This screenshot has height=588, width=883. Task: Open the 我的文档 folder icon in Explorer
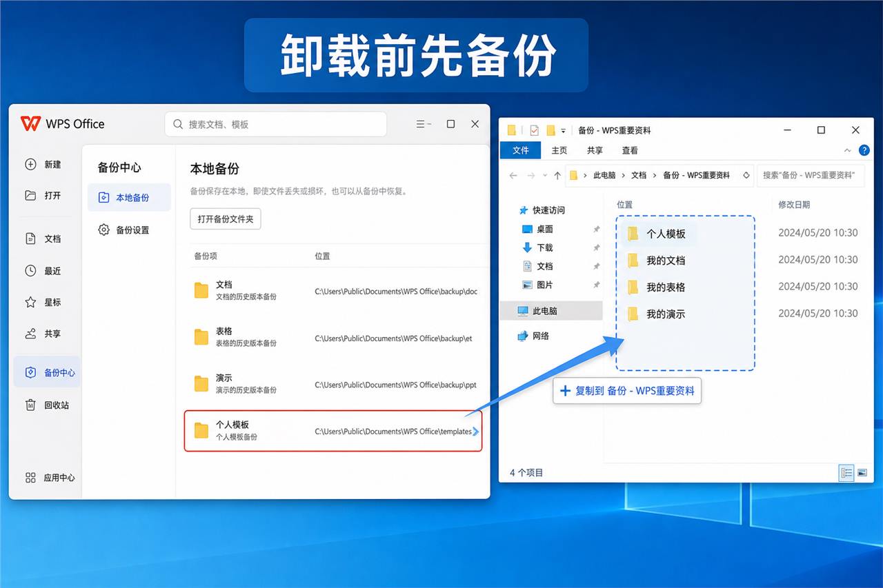pyautogui.click(x=633, y=260)
